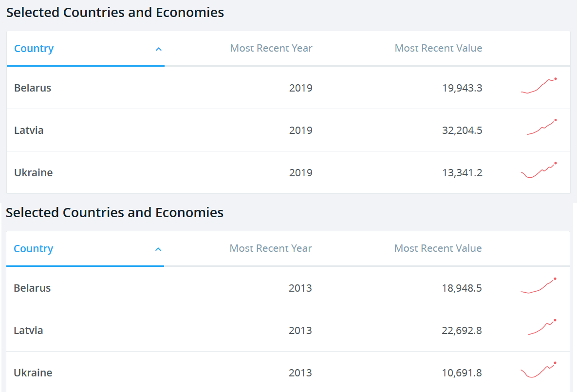Click the bottom Selected Countries and Economies heading
The image size is (577, 392).
click(x=115, y=213)
